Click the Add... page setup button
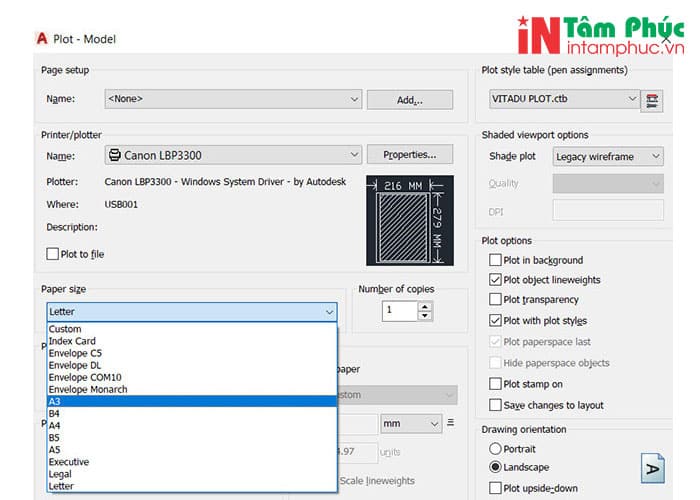Screen dimensions: 700x500 409,100
